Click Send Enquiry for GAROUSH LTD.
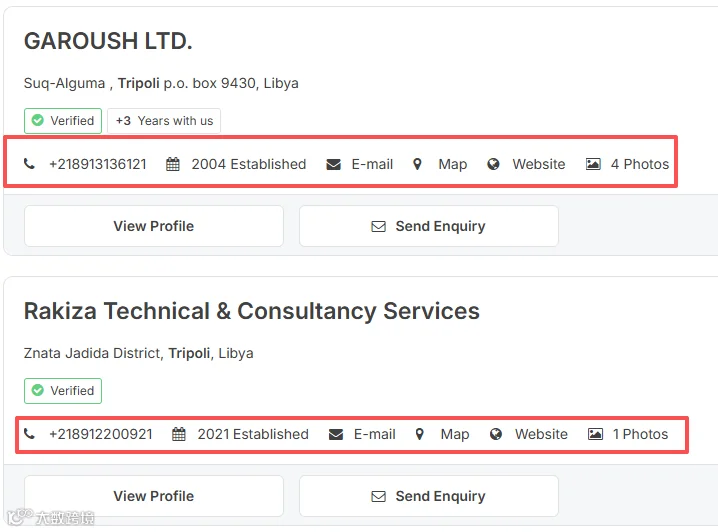The image size is (718, 532). pyautogui.click(x=429, y=226)
